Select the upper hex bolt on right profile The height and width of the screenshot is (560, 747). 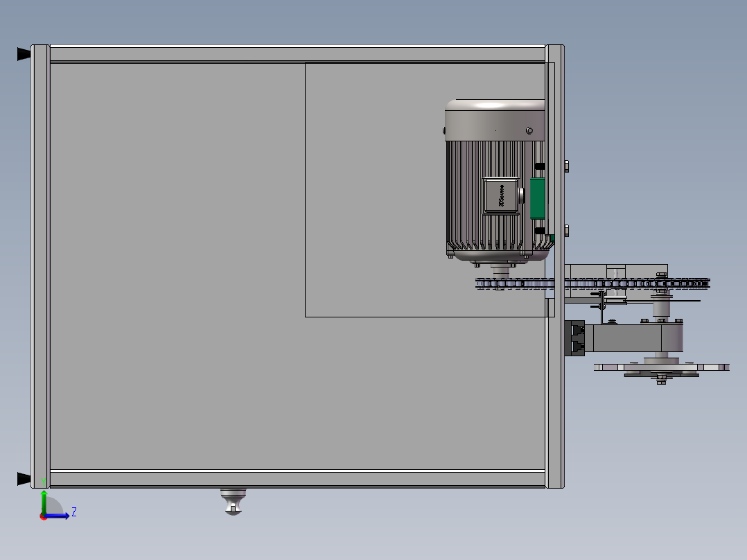(566, 166)
